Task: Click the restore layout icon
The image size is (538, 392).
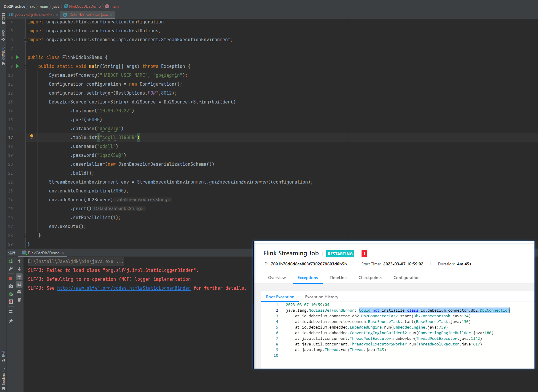Action: click(x=11, y=311)
